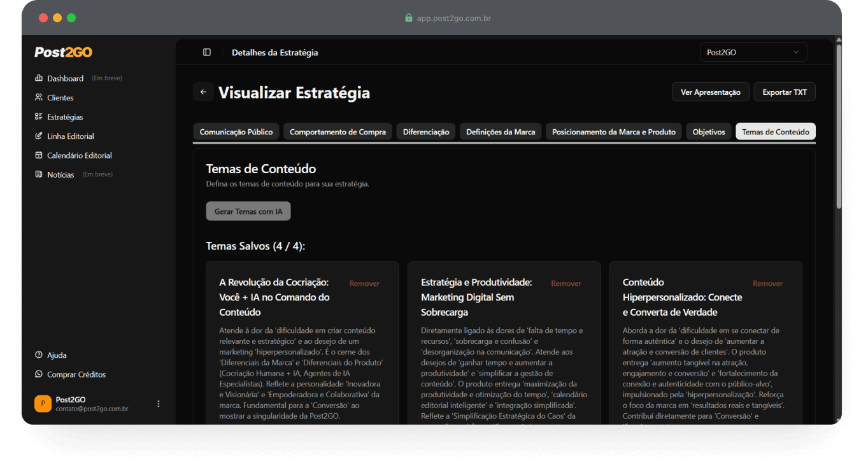Remove the tema 'A Revolução da Cocriação'
This screenshot has width=868, height=473.
pos(364,283)
